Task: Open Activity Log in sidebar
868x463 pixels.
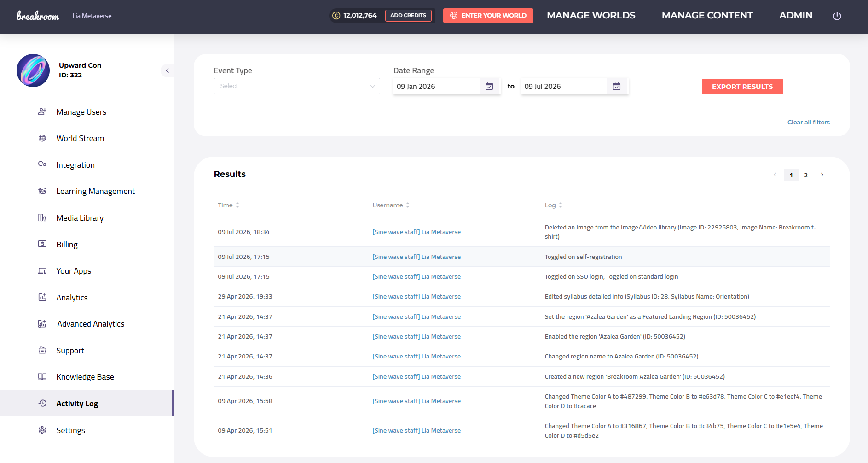Action: [x=87, y=403]
